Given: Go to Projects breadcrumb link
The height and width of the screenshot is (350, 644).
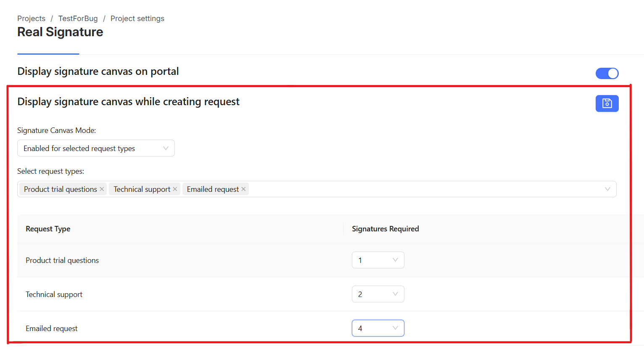Looking at the screenshot, I should [31, 19].
